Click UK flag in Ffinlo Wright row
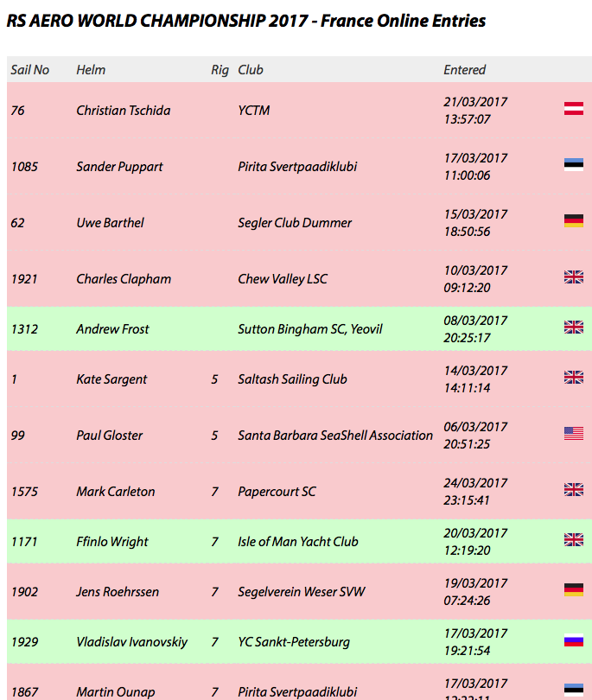The height and width of the screenshot is (700, 592). [x=573, y=540]
